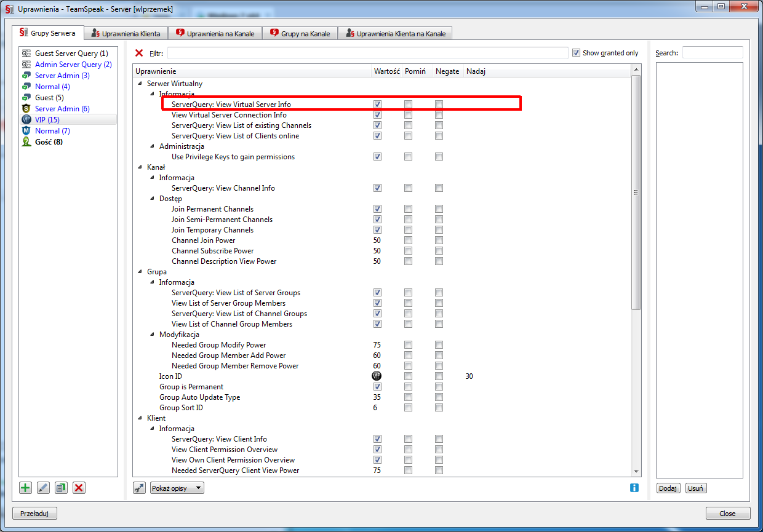
Task: Click the TeamSpeak window title bar icon
Action: [9, 9]
